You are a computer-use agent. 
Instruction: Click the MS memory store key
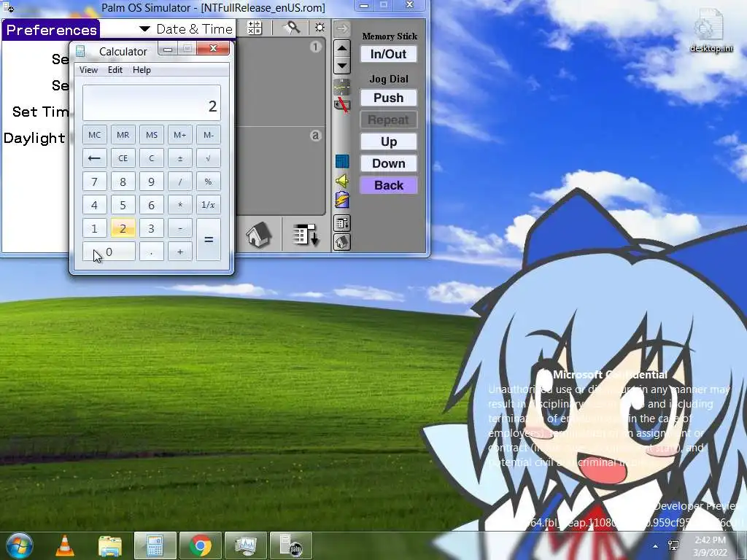coord(152,135)
